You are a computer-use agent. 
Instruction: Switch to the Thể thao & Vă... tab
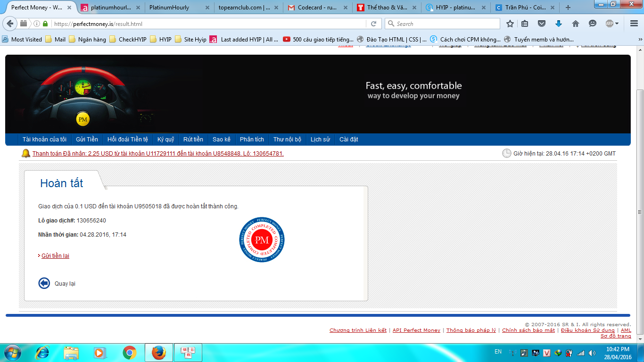386,8
